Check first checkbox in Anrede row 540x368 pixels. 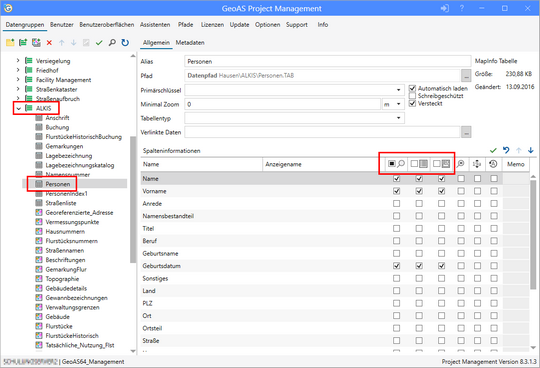[x=396, y=203]
